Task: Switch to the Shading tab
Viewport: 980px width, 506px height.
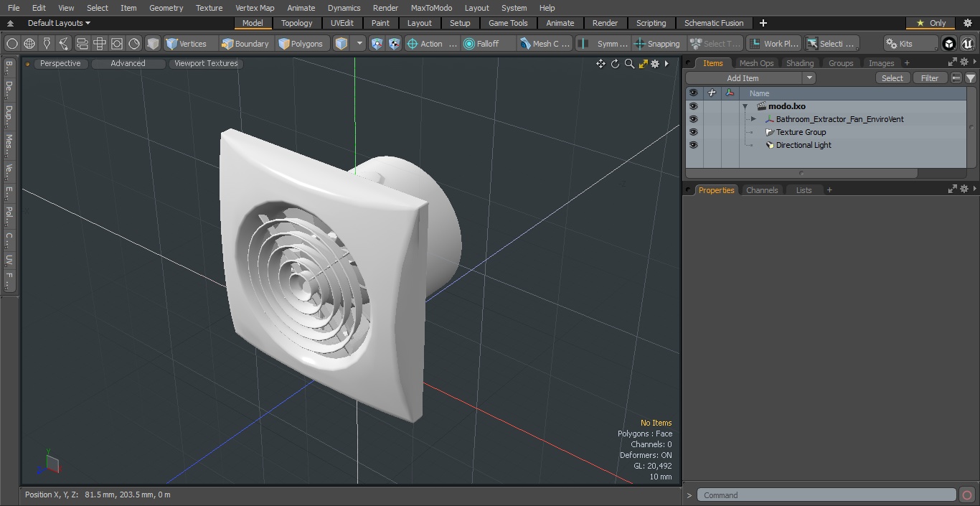Action: click(800, 63)
